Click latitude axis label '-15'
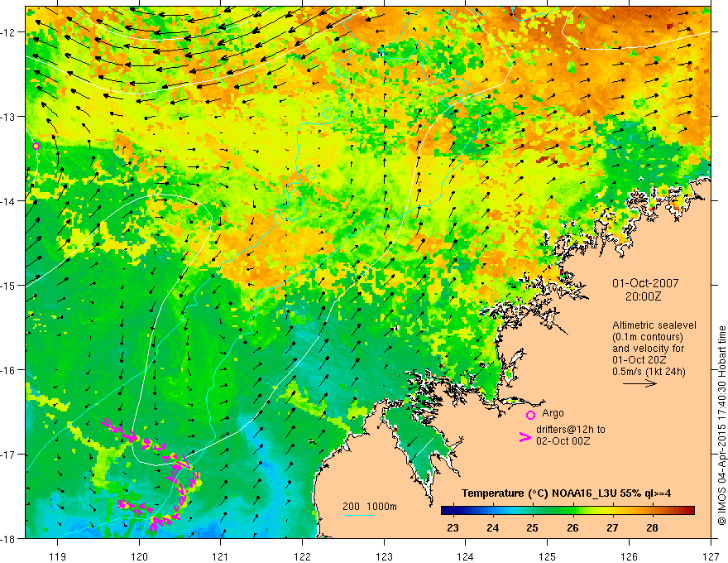 pyautogui.click(x=8, y=286)
